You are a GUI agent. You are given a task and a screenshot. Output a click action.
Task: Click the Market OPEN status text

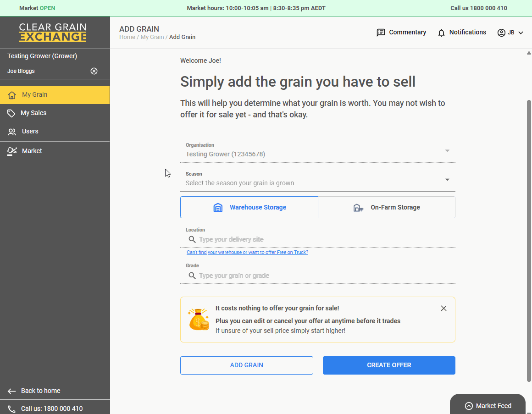click(x=37, y=8)
